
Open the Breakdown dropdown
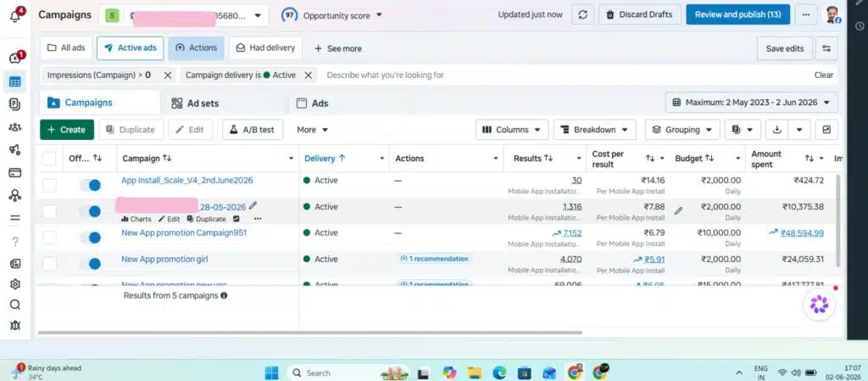(x=594, y=130)
